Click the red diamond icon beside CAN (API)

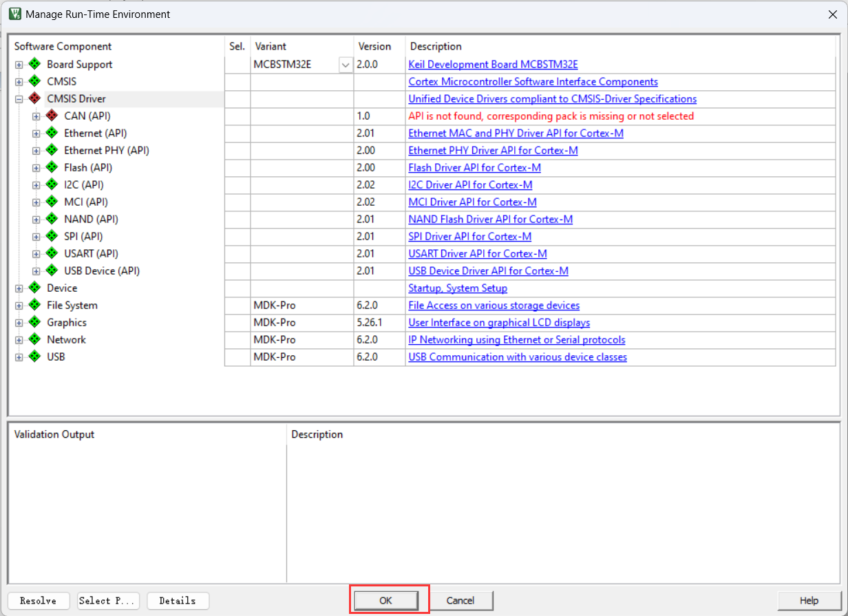[x=52, y=116]
